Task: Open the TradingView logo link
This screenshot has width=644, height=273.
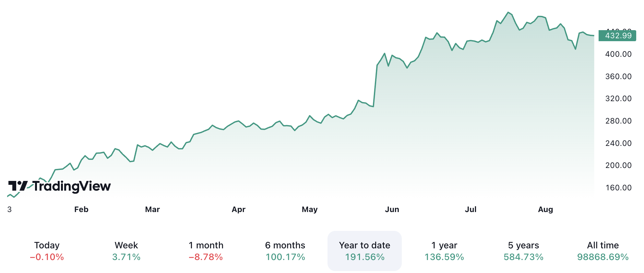Action: click(60, 186)
